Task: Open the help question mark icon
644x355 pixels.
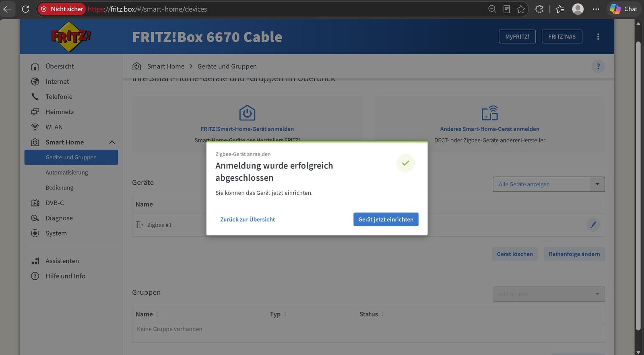Action: click(598, 66)
